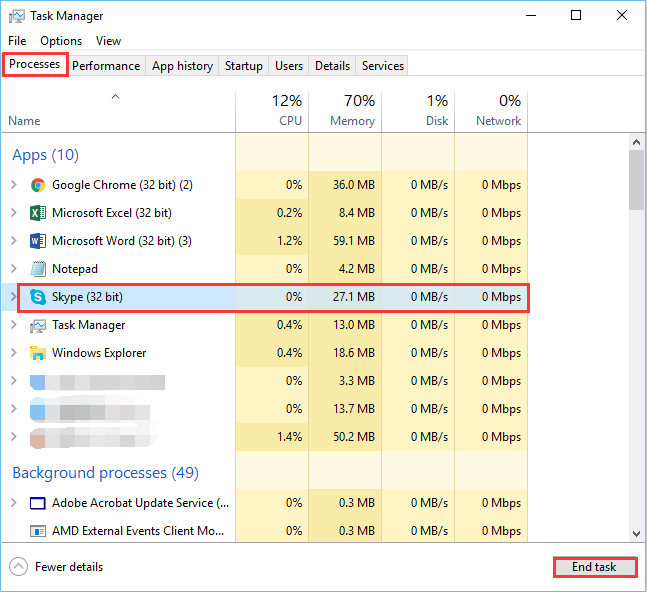Expand the blurred app using 50.2 MB
The image size is (647, 592).
[14, 437]
